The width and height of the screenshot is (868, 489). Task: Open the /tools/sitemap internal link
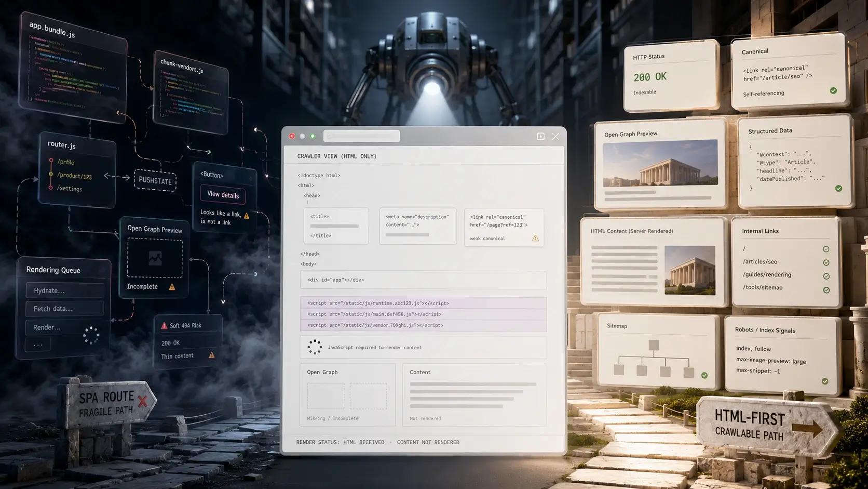763,287
